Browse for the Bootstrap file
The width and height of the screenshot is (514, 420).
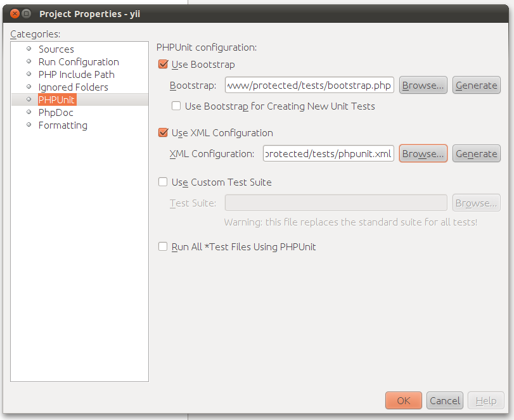pos(423,86)
